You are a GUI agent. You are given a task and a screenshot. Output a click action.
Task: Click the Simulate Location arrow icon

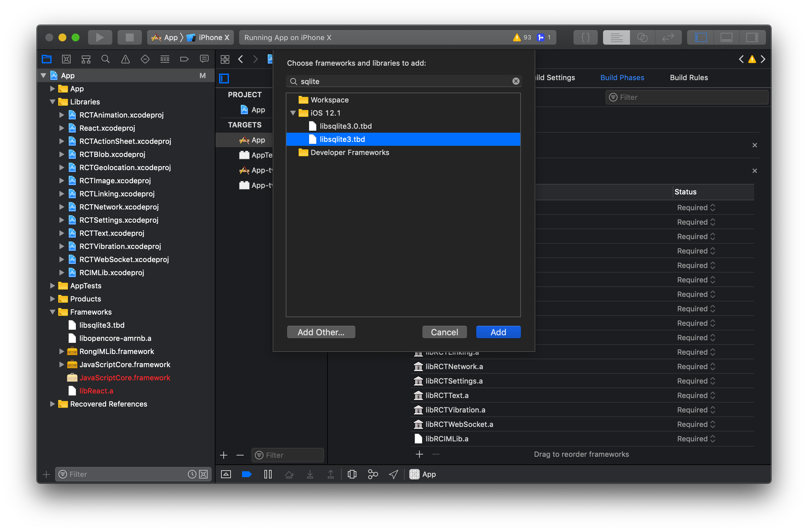coord(393,474)
